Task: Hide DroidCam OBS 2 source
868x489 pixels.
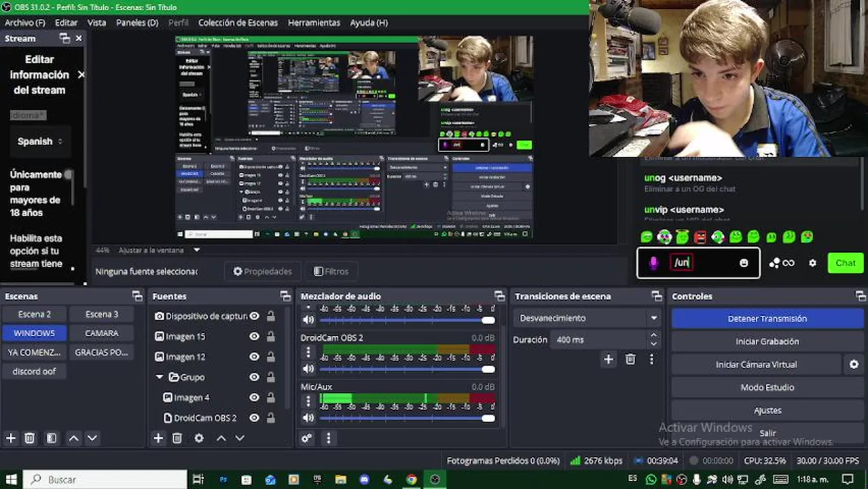Action: point(254,418)
